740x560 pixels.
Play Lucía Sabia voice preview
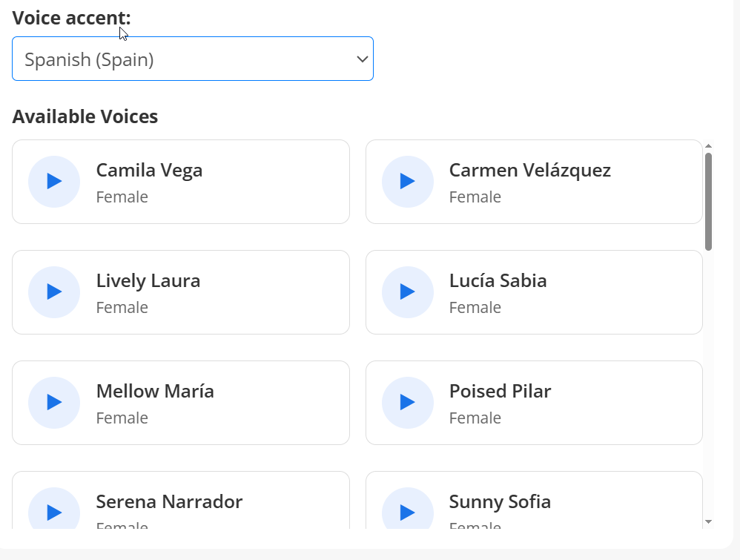pos(407,292)
